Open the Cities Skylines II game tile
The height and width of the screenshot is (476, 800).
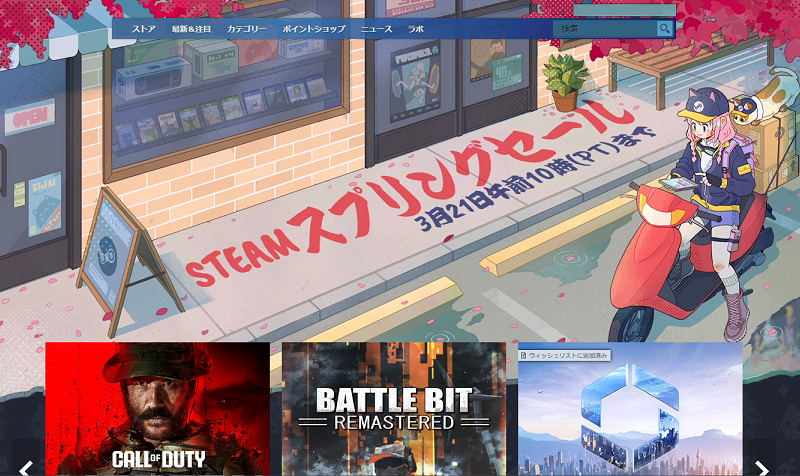630,415
